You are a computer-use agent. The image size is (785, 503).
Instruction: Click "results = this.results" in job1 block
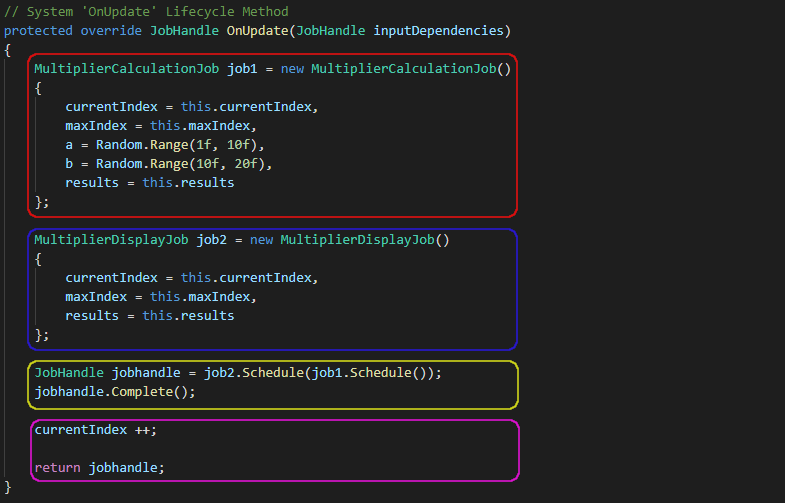tap(150, 183)
